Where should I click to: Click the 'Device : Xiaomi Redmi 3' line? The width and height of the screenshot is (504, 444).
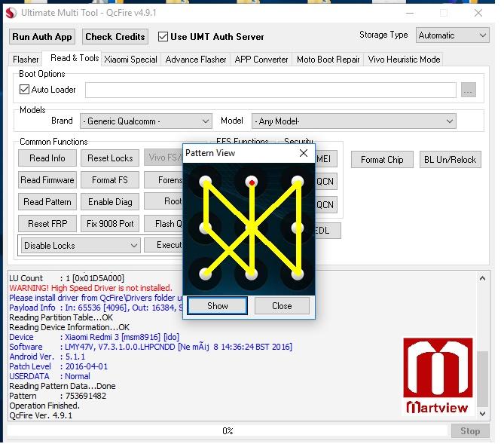(94, 337)
